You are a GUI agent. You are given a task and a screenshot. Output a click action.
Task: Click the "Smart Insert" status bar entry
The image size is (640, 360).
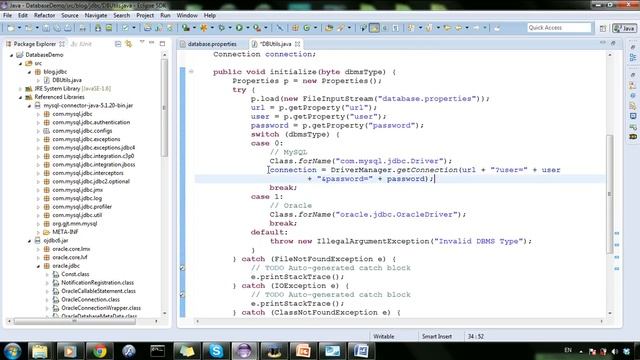[x=437, y=336]
